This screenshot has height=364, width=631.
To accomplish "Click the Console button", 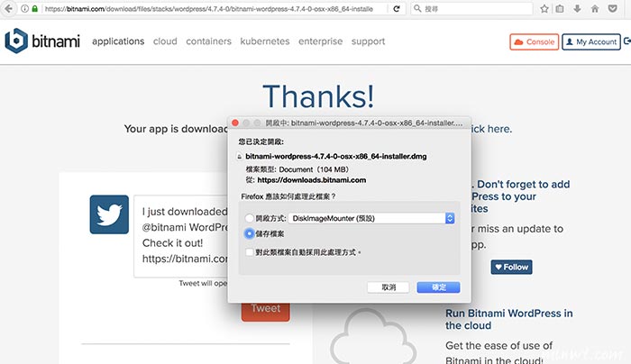I will 534,41.
